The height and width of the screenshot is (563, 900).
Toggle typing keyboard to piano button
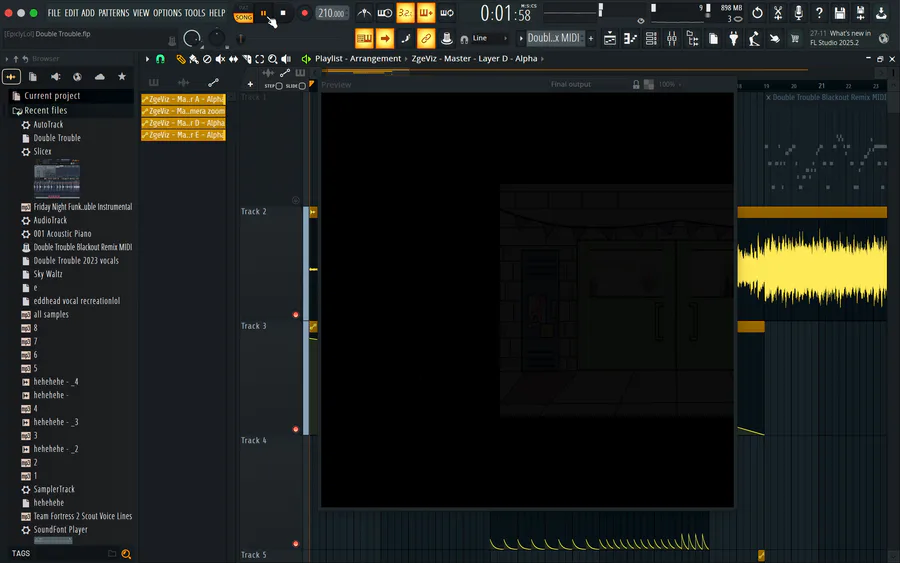tap(364, 38)
